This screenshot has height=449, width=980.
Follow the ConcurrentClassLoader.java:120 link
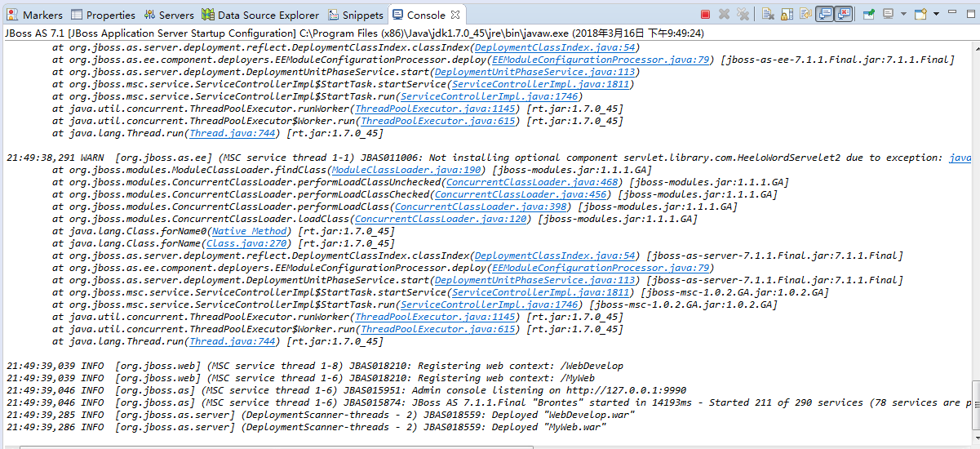click(441, 219)
